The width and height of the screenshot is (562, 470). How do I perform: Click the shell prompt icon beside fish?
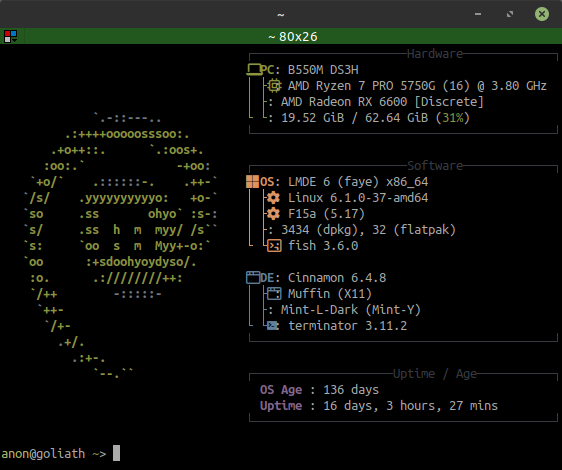(x=274, y=246)
